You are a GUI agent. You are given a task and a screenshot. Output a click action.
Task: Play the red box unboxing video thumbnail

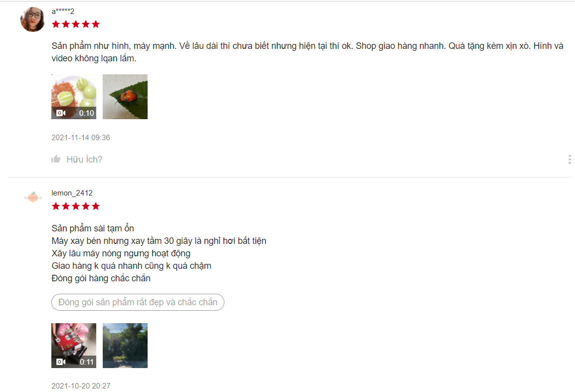(74, 346)
